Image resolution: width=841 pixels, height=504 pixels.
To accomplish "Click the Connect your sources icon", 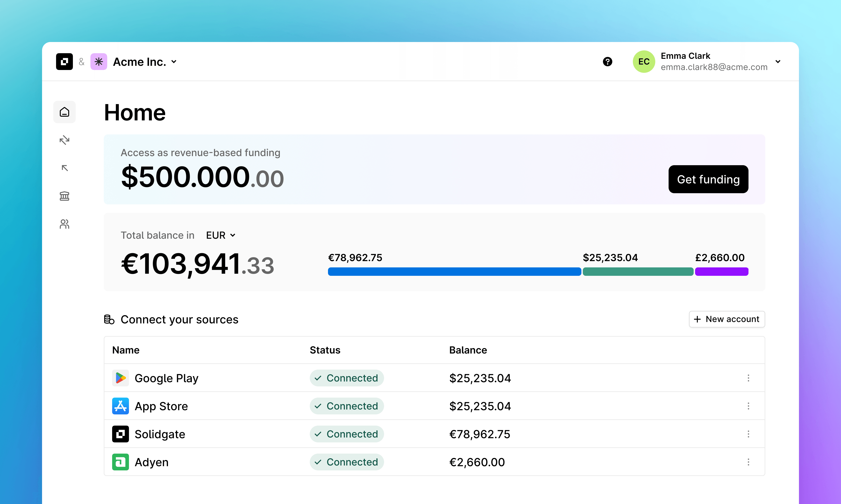I will coord(110,319).
